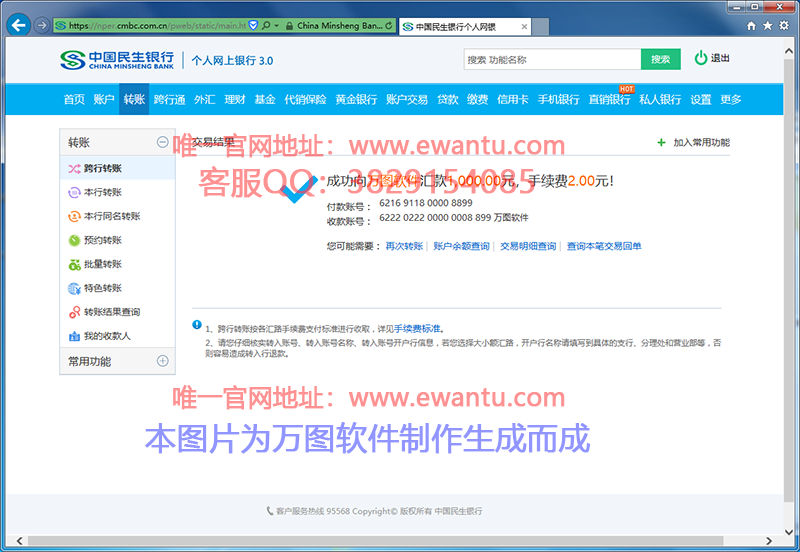Click the green plus icon beside 加入常用功能
This screenshot has height=552, width=800.
(661, 143)
